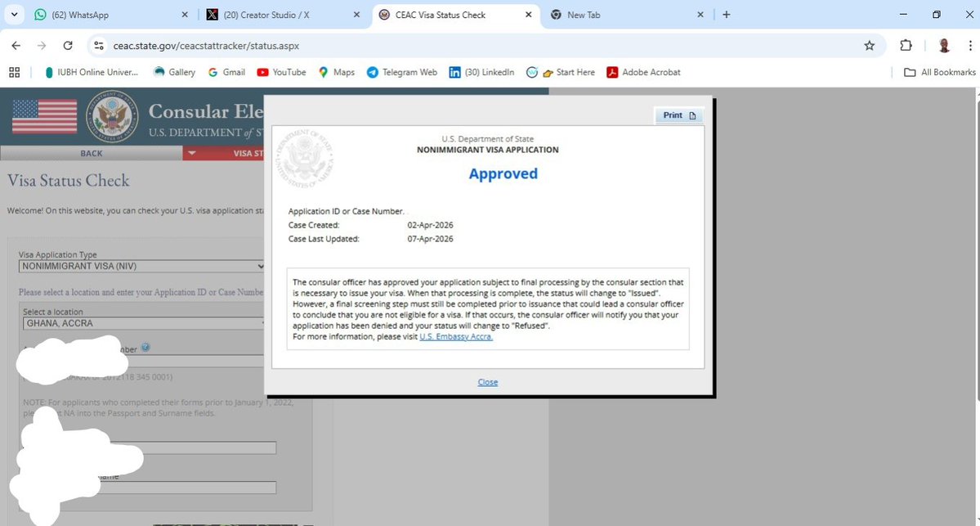This screenshot has height=526, width=980.
Task: Click the American flag image in header
Action: click(x=44, y=116)
